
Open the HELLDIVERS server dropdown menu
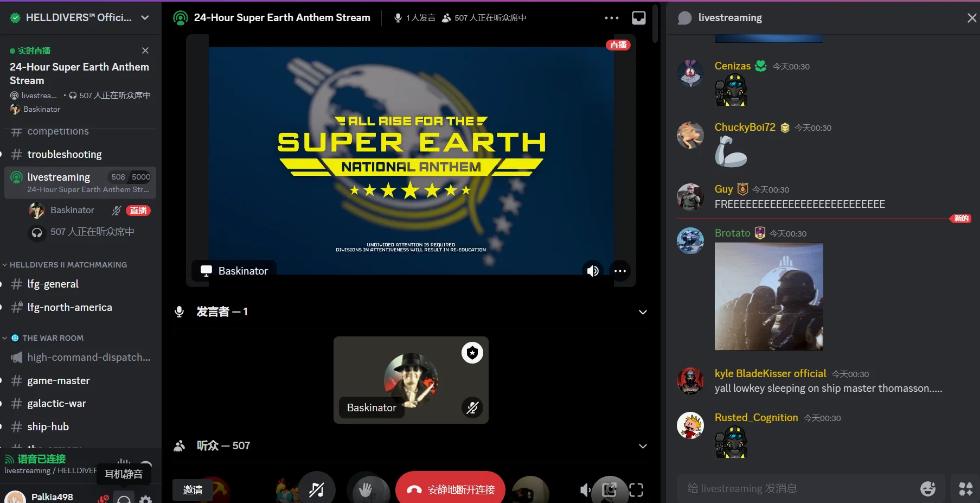pyautogui.click(x=145, y=17)
